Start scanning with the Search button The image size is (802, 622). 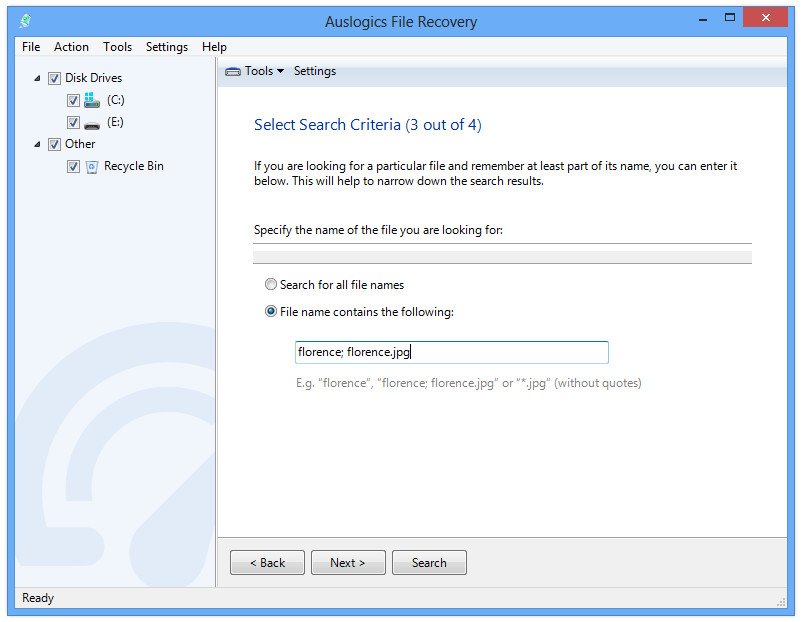click(x=429, y=563)
